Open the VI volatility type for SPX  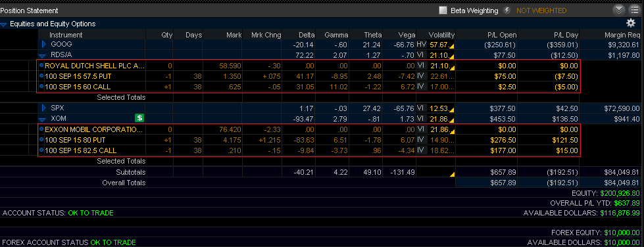point(422,108)
